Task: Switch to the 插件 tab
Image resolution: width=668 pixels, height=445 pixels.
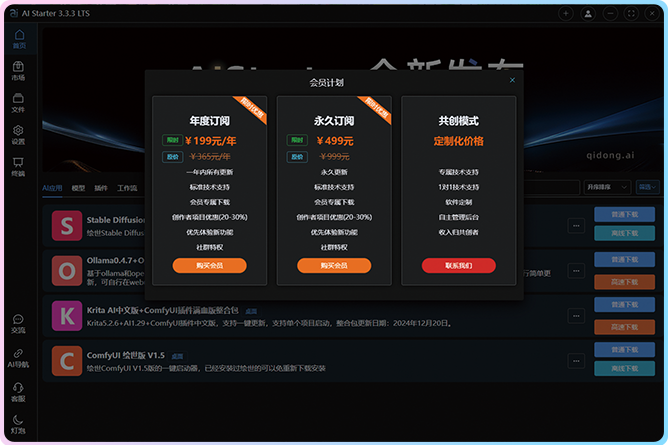Action: click(x=101, y=188)
